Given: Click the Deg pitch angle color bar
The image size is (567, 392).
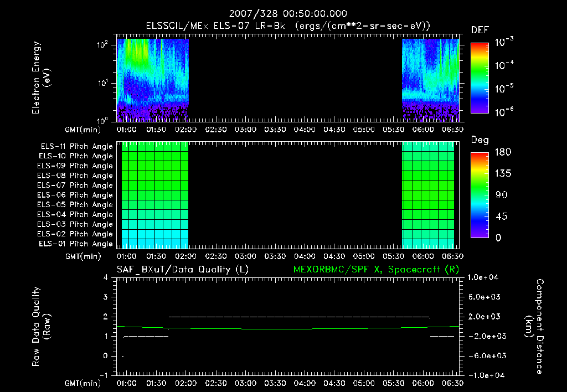Looking at the screenshot, I should (480, 195).
